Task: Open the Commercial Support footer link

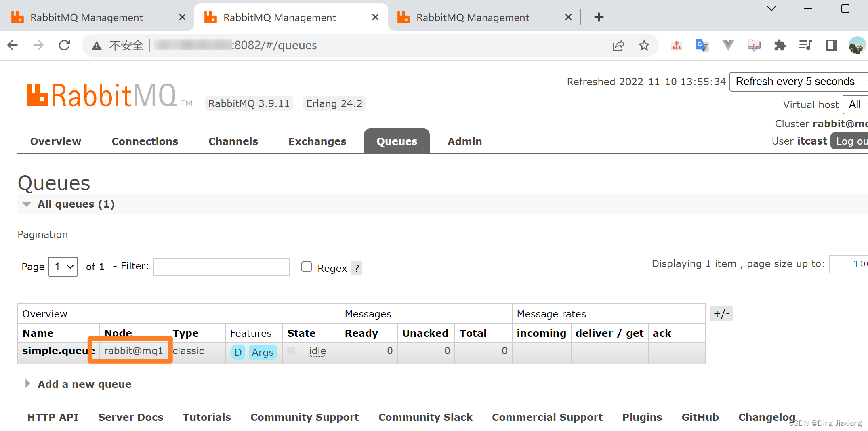Action: coord(547,417)
